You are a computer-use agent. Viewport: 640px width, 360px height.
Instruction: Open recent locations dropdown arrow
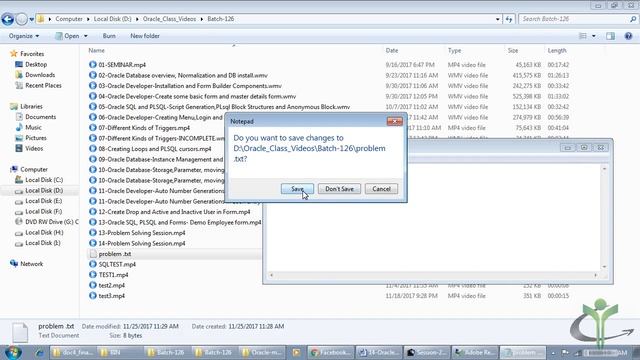click(x=32, y=19)
